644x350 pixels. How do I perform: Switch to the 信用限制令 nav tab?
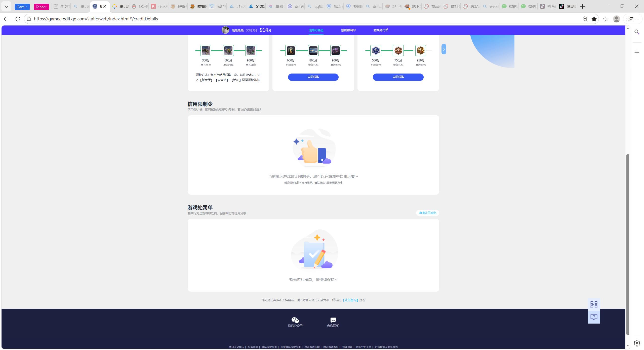[x=348, y=30]
